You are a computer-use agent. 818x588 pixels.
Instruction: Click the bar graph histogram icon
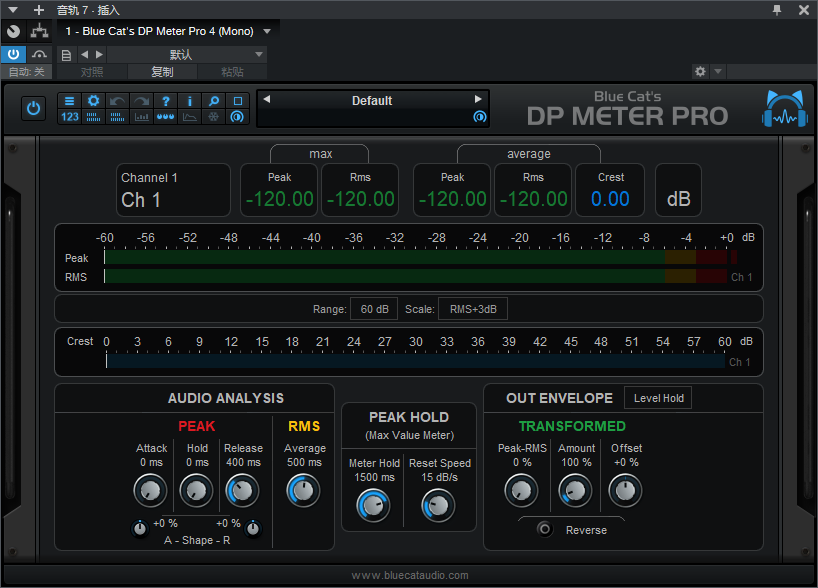(141, 116)
